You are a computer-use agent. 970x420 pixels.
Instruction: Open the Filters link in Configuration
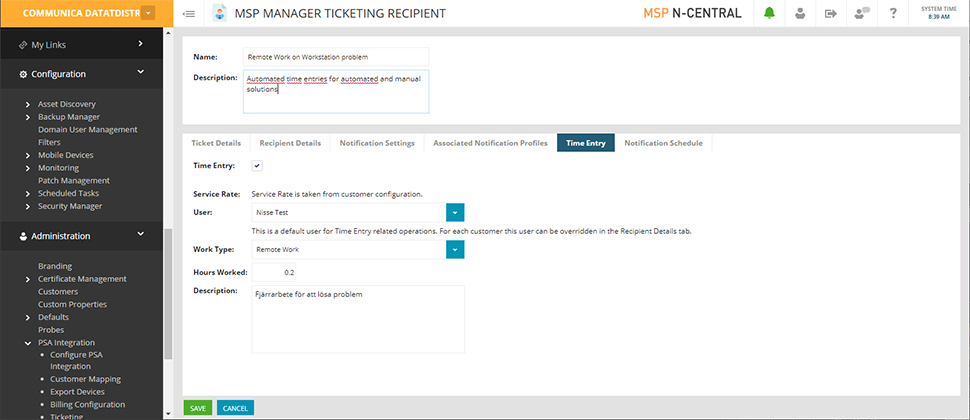pos(49,142)
